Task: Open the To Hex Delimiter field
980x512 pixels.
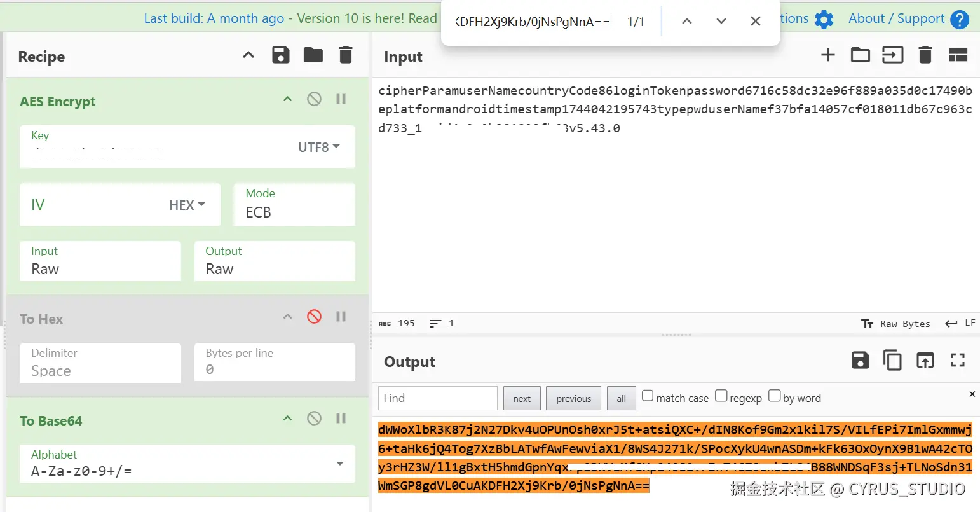Action: [100, 363]
